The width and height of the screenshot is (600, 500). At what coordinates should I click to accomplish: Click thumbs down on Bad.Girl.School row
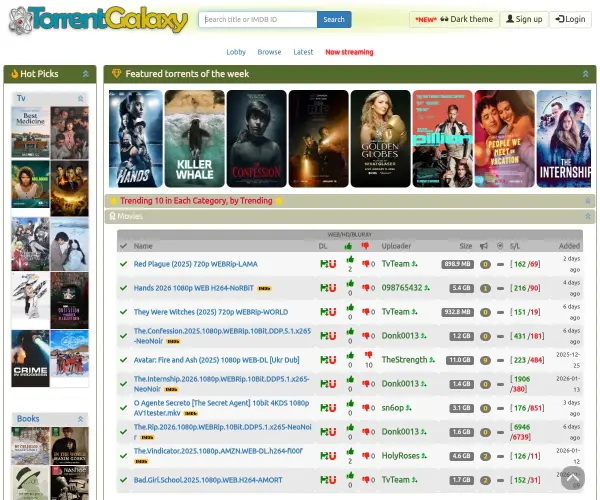point(366,480)
